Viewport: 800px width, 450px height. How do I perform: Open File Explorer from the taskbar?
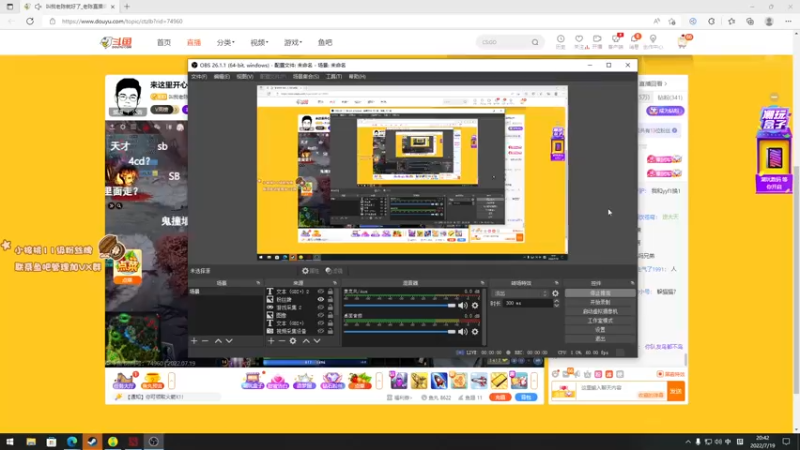click(x=31, y=442)
